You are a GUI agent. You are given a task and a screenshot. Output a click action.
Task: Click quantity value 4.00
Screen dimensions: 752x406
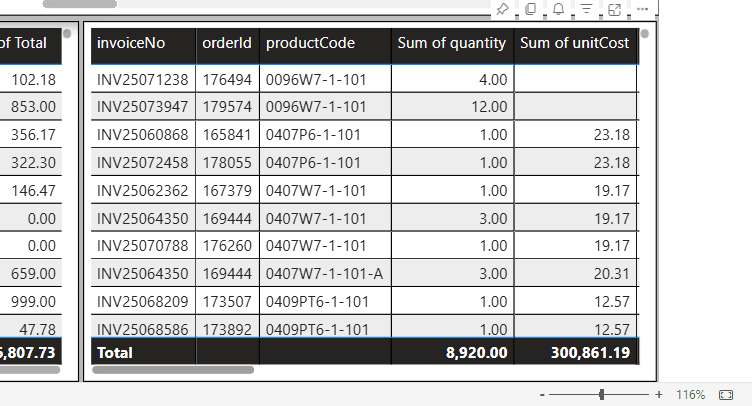(493, 80)
